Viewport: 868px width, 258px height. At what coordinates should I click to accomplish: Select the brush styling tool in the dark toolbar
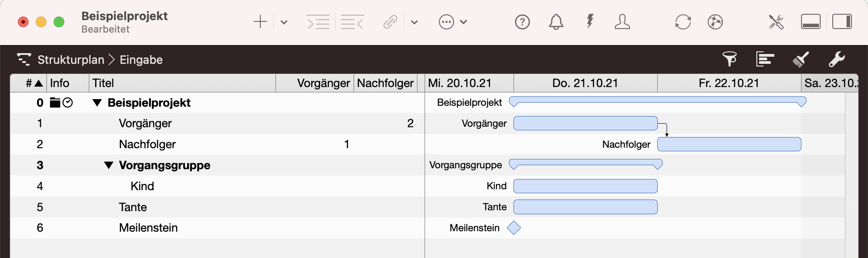(x=801, y=58)
